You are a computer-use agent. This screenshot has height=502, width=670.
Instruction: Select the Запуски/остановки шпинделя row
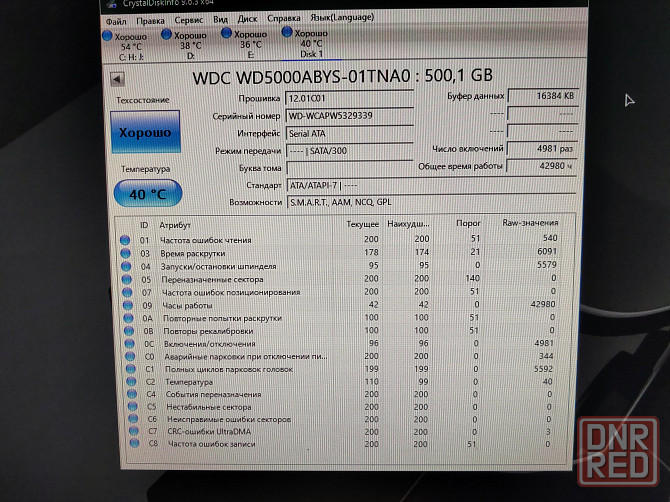coord(340,266)
